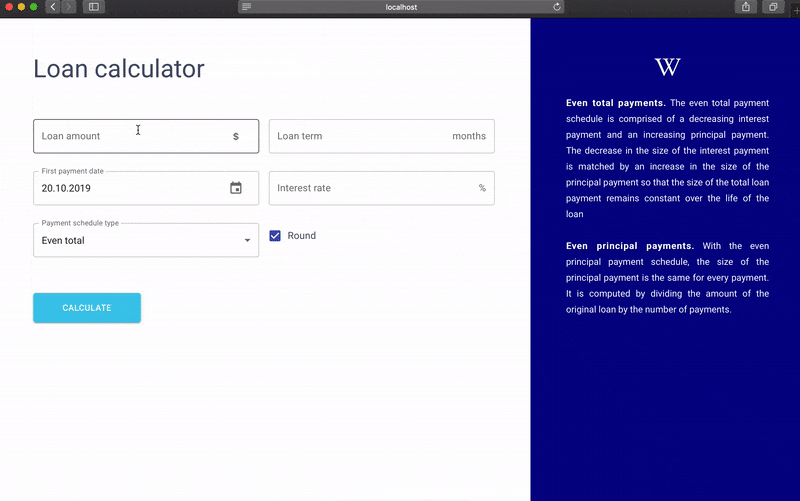Expand the Payment schedule type dropdown arrow
The height and width of the screenshot is (501, 800).
point(247,240)
